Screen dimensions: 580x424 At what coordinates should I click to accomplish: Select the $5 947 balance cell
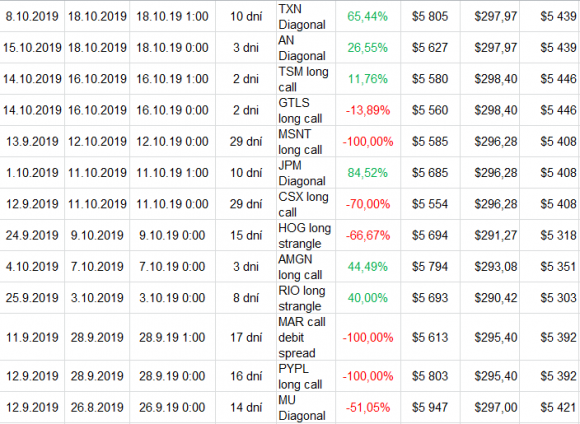pyautogui.click(x=430, y=407)
